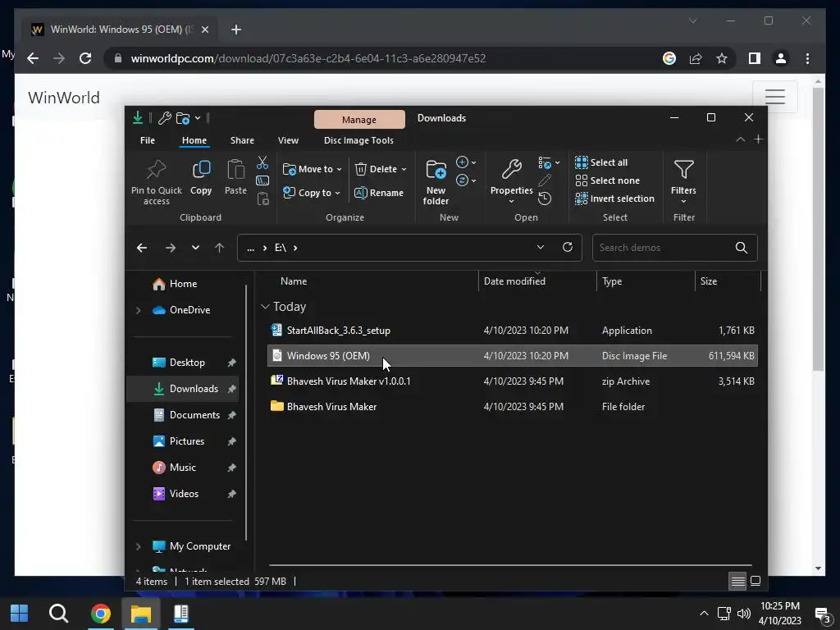Reload the WinWorld page in Chrome
This screenshot has height=630, width=840.
click(x=85, y=58)
